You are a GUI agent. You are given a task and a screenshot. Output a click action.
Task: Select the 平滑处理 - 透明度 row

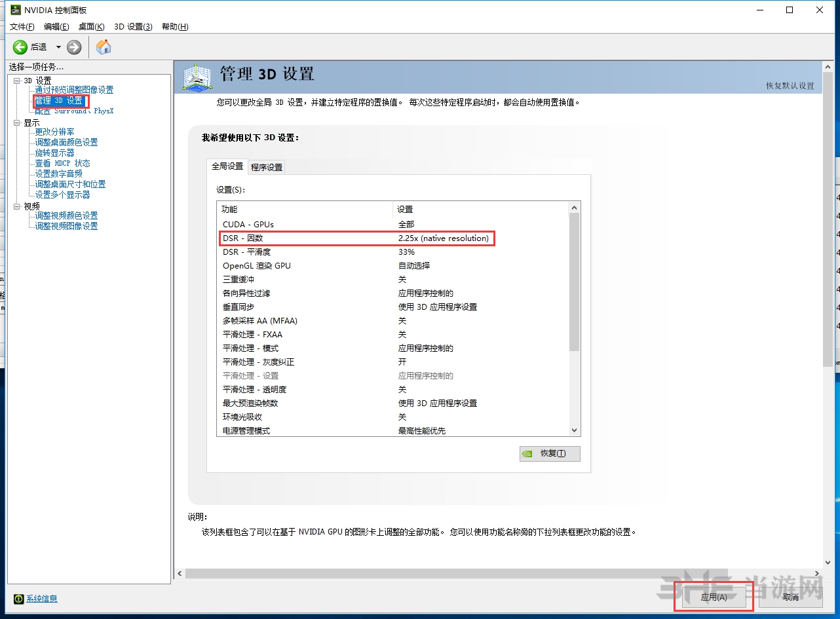point(392,389)
